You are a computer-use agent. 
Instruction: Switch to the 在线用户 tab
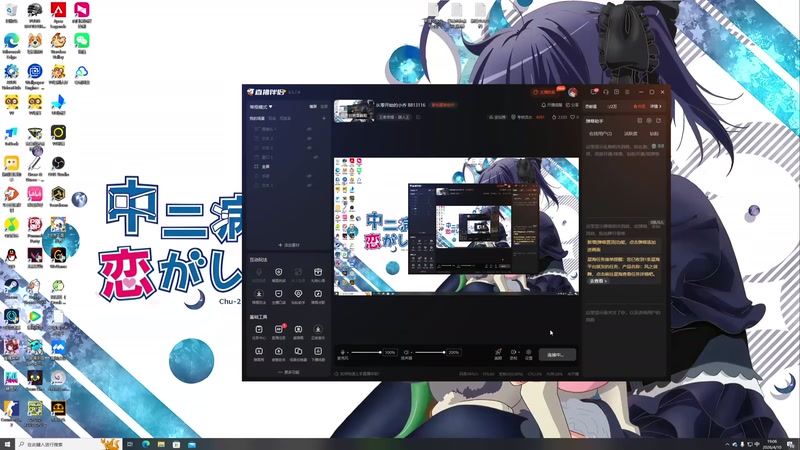coord(601,134)
